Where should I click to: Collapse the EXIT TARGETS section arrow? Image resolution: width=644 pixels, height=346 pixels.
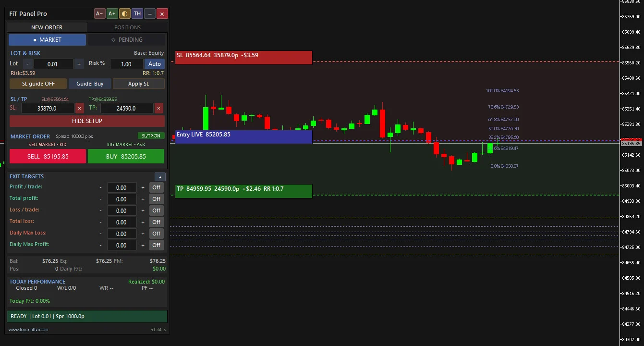point(160,177)
